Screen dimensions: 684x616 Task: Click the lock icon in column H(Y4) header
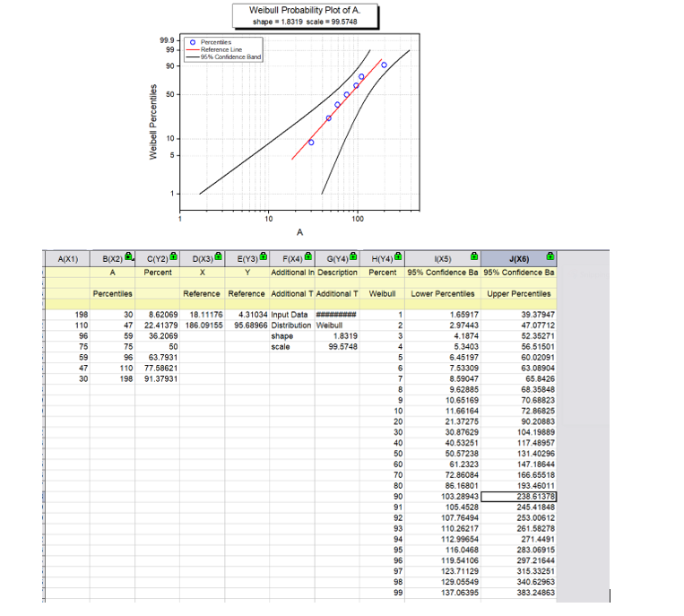tap(398, 256)
